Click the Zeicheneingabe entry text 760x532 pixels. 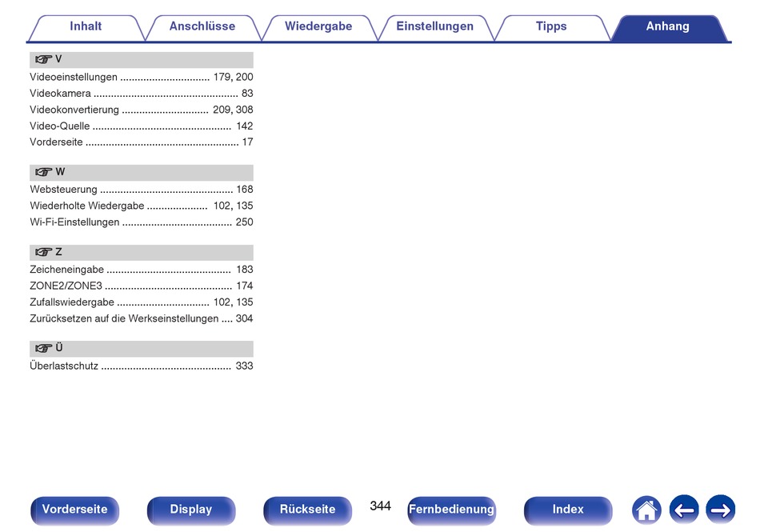pos(67,270)
